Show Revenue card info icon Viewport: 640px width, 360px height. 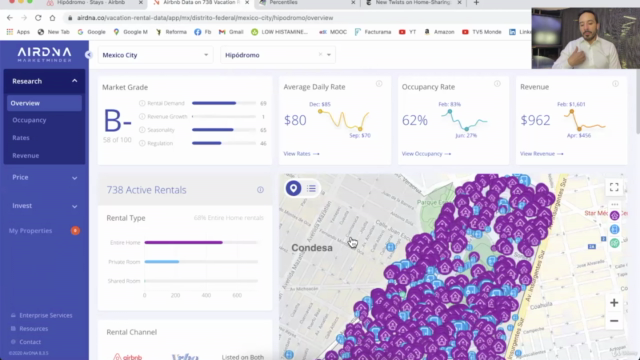click(615, 84)
